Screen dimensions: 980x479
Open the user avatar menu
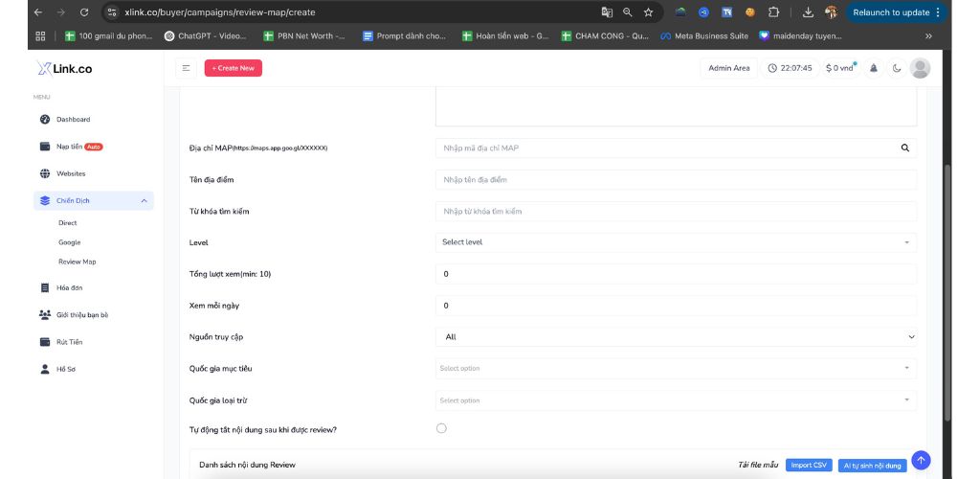coord(920,68)
